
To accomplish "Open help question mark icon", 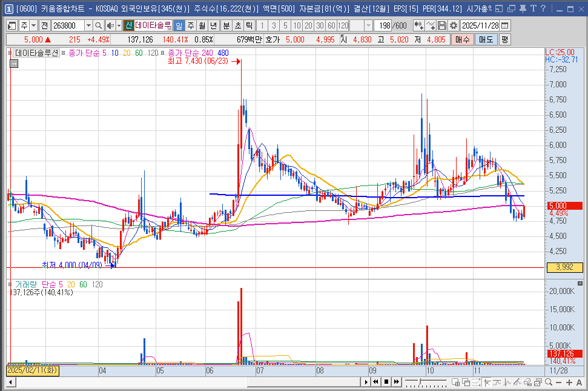I will pos(543,8).
